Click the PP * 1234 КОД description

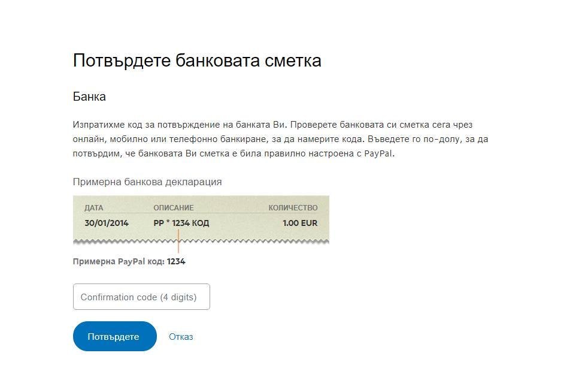click(181, 223)
